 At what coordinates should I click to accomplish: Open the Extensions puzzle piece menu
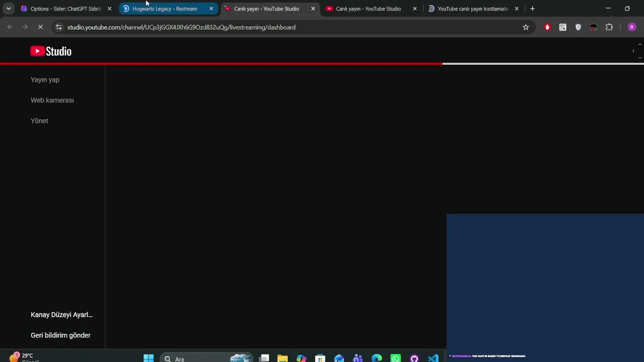point(609,27)
